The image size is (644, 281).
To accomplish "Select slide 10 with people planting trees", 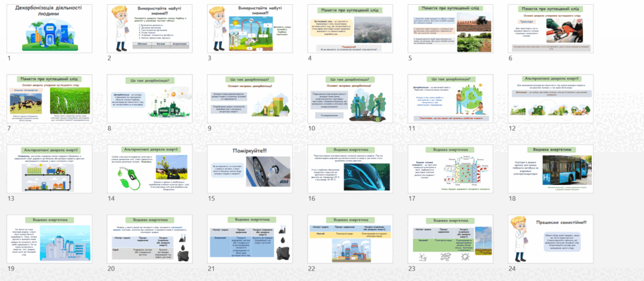I will pyautogui.click(x=350, y=99).
